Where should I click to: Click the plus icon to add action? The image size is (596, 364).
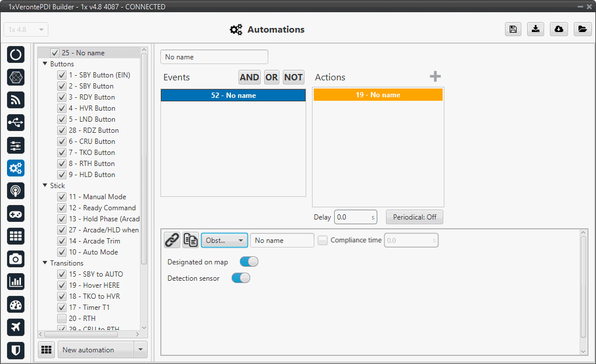(435, 77)
